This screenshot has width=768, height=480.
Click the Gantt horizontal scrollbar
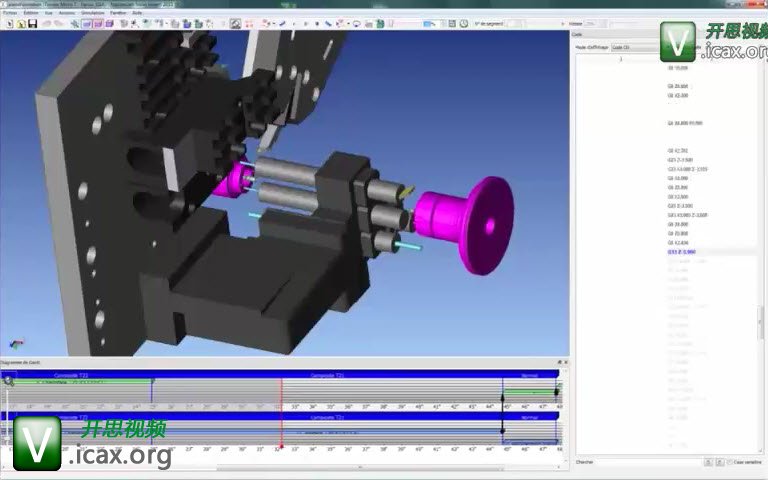point(360,468)
